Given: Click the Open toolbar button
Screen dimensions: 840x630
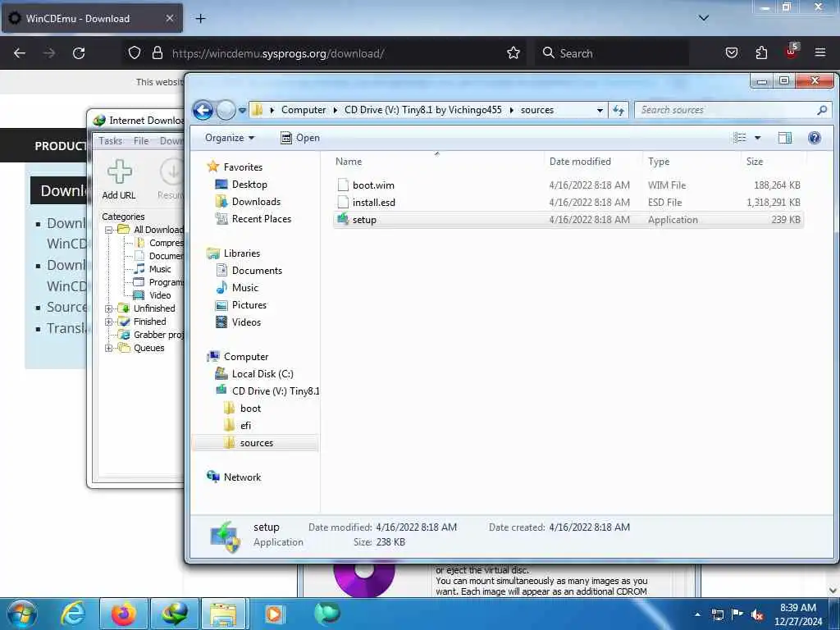Looking at the screenshot, I should tap(300, 138).
